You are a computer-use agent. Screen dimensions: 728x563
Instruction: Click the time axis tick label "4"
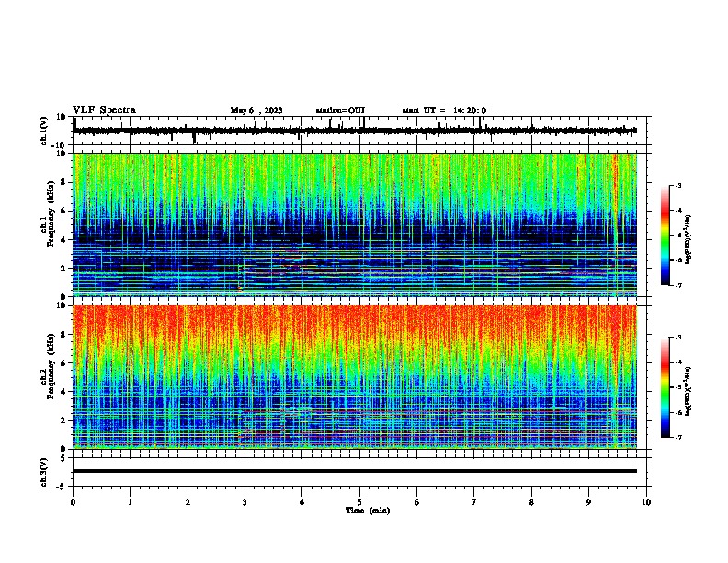click(x=302, y=502)
